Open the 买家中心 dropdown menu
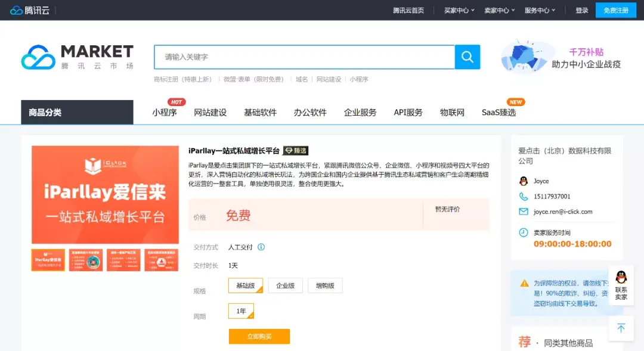 click(x=458, y=10)
